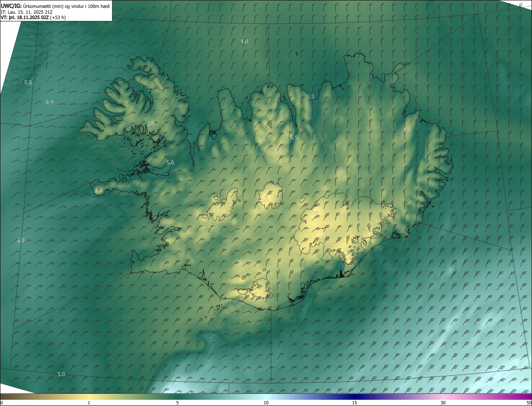This screenshot has width=532, height=406.
Task: Click the '10' tick on the color scale
Action: tap(266, 403)
